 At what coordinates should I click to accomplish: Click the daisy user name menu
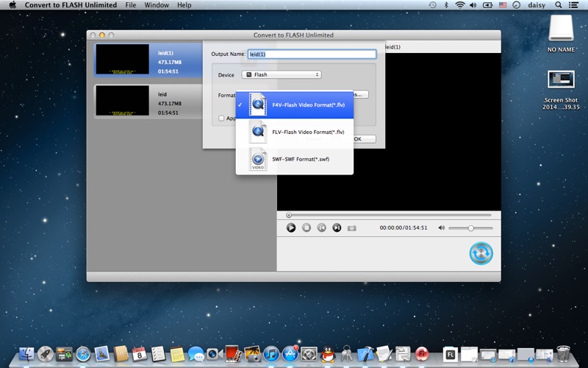[x=537, y=5]
